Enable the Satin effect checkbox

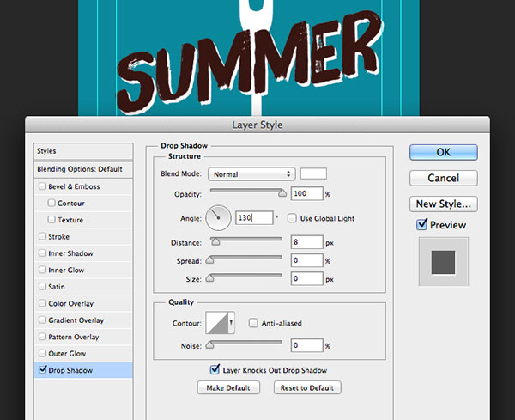pyautogui.click(x=42, y=287)
